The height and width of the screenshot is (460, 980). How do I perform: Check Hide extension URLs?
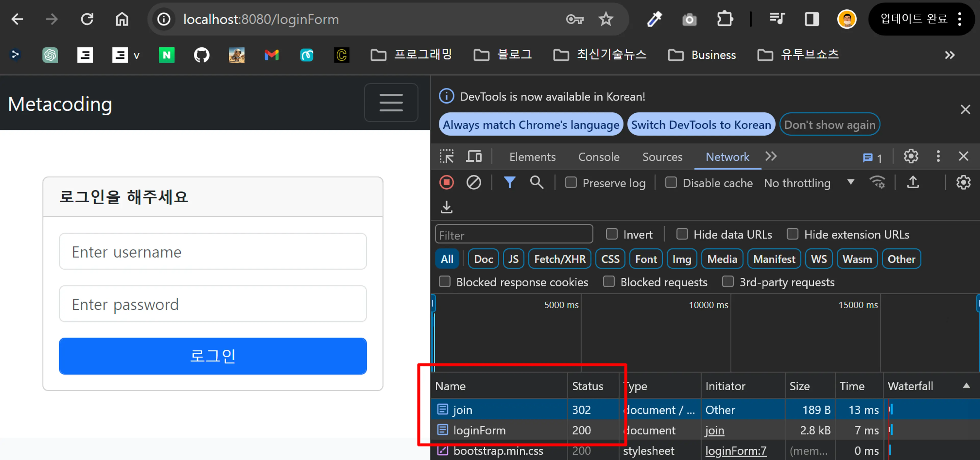792,234
